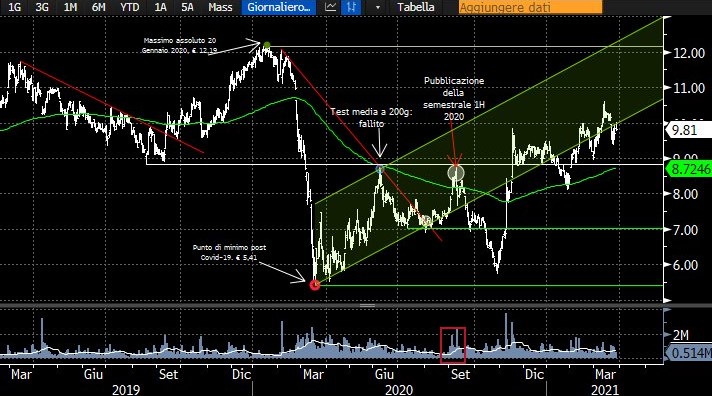
Task: Click the 9.81 last price label
Action: [x=688, y=130]
